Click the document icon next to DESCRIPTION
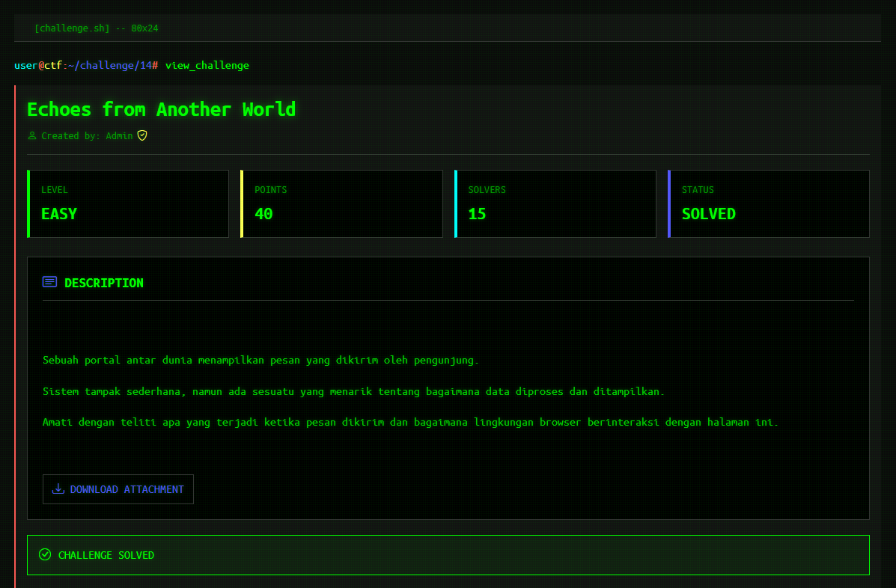The width and height of the screenshot is (896, 588). tap(50, 282)
